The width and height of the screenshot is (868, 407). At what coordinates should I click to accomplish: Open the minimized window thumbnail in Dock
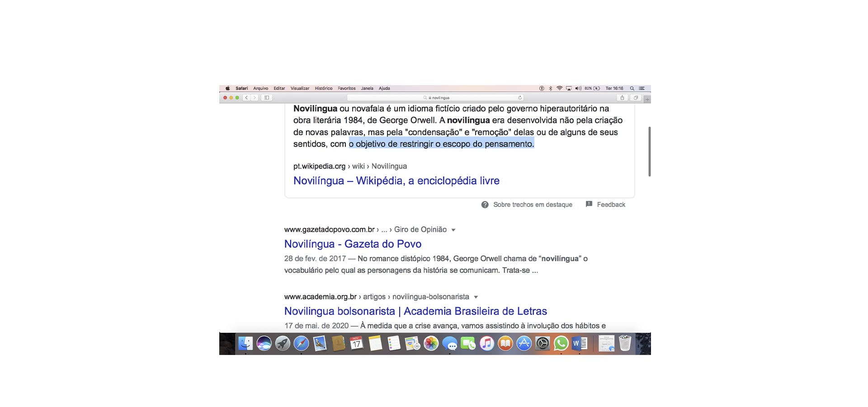[606, 344]
